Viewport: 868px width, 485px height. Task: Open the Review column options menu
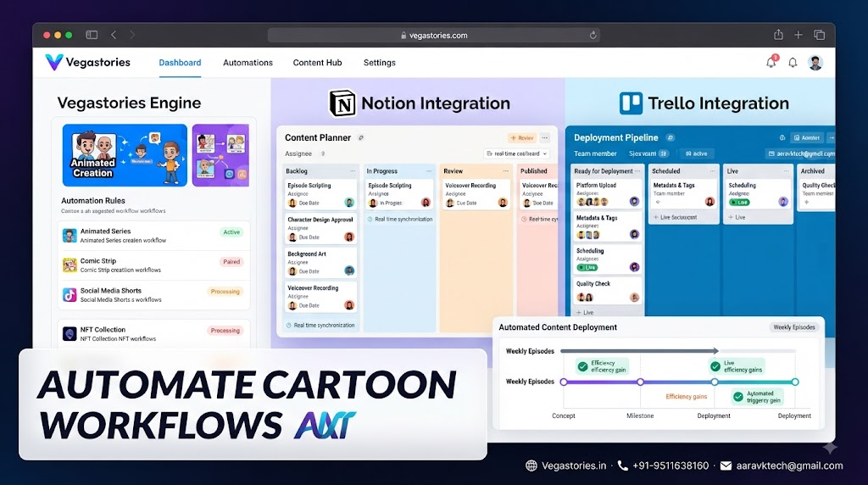[505, 171]
